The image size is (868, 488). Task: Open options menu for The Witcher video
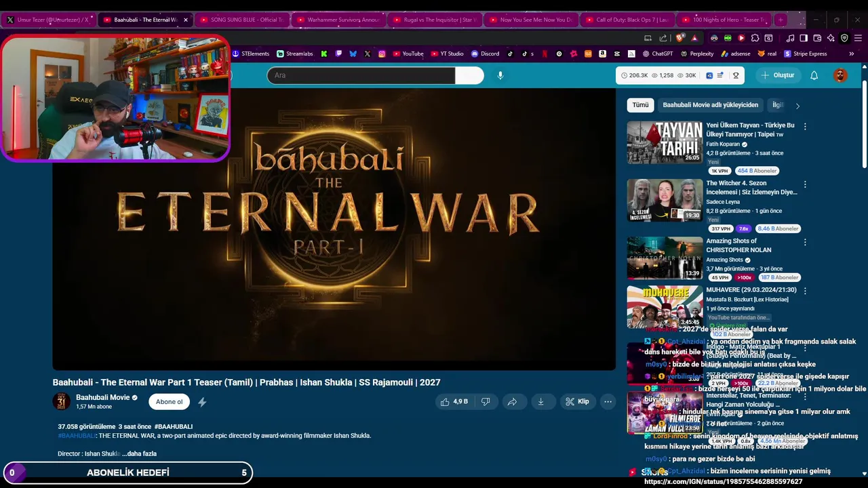pyautogui.click(x=805, y=184)
